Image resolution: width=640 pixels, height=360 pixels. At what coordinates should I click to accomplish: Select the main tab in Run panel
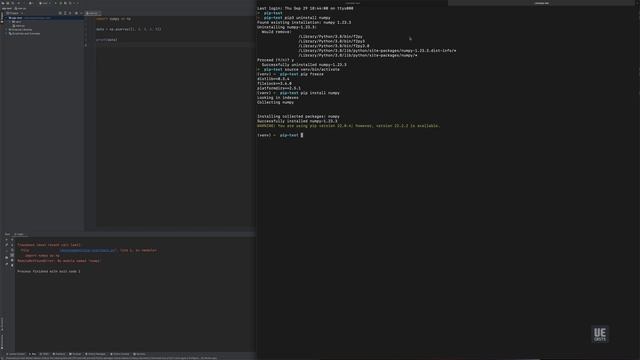click(x=19, y=235)
